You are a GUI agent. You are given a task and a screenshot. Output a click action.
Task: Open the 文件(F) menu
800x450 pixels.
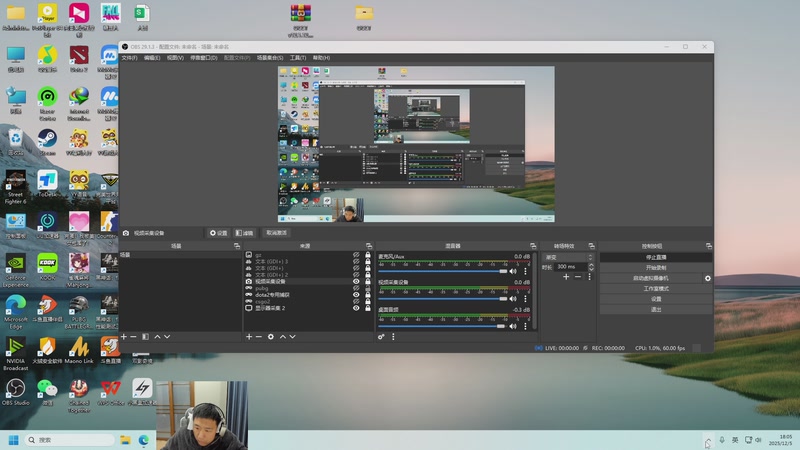(129, 58)
